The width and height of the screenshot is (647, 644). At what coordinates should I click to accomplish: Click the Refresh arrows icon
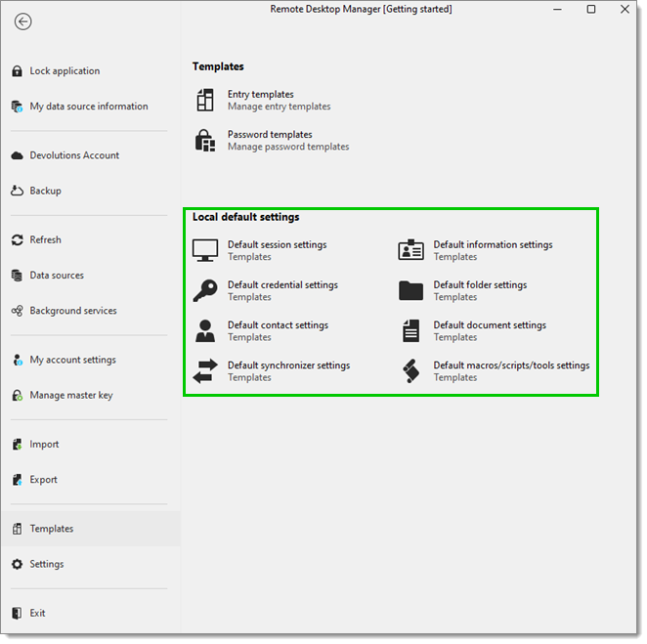[17, 239]
